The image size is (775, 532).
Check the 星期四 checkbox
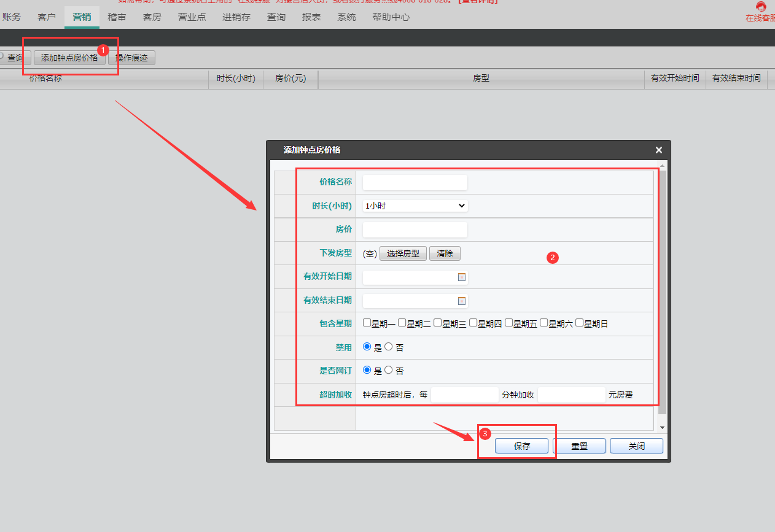coord(473,323)
